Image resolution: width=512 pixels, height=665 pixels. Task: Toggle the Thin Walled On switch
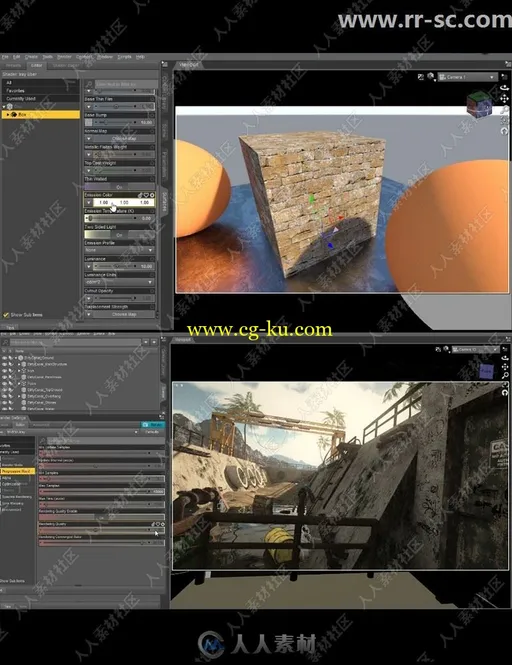point(119,187)
